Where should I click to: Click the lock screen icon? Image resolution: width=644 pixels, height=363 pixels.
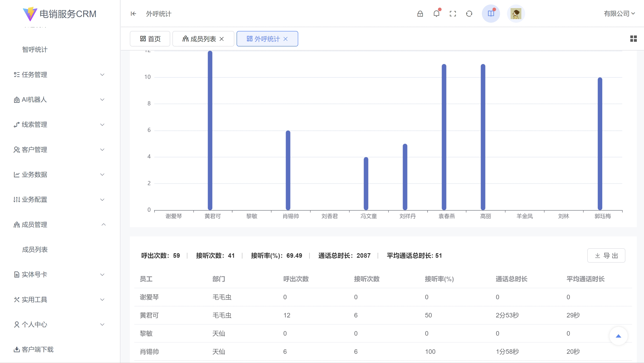(x=420, y=14)
